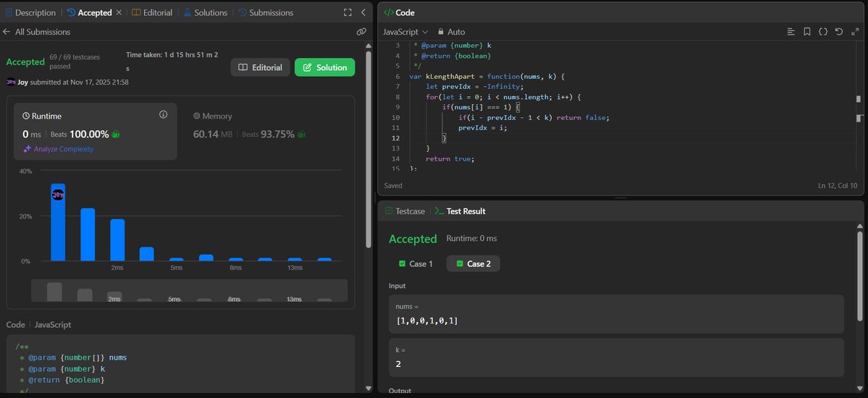Open the Description tab
This screenshot has width=868, height=398.
point(30,12)
